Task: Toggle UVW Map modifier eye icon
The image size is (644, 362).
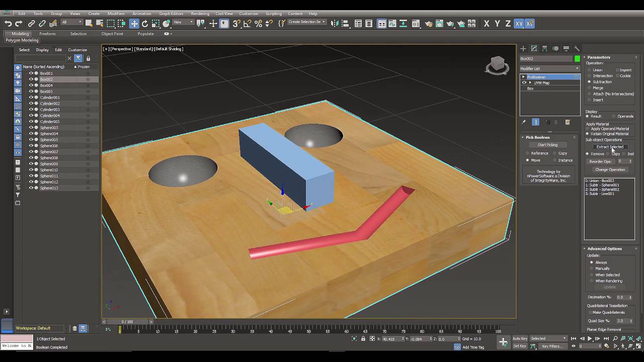Action: tap(524, 82)
